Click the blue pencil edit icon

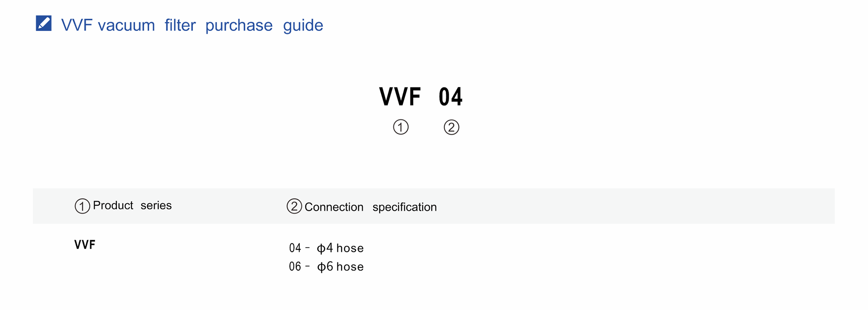tap(43, 23)
